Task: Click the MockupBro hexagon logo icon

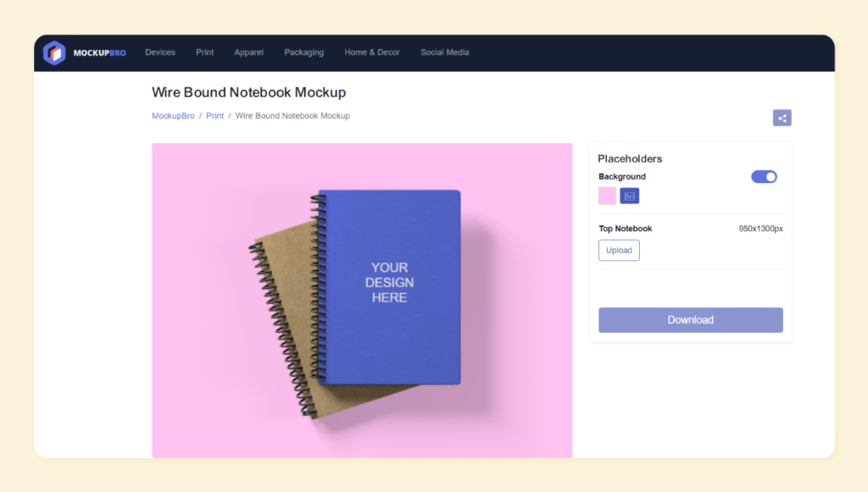Action: tap(54, 53)
